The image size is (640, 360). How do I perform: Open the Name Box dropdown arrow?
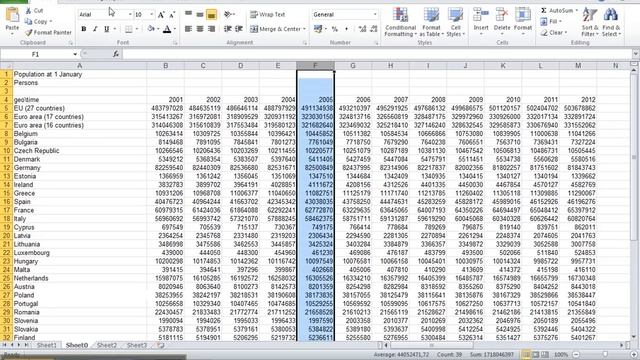pos(75,54)
